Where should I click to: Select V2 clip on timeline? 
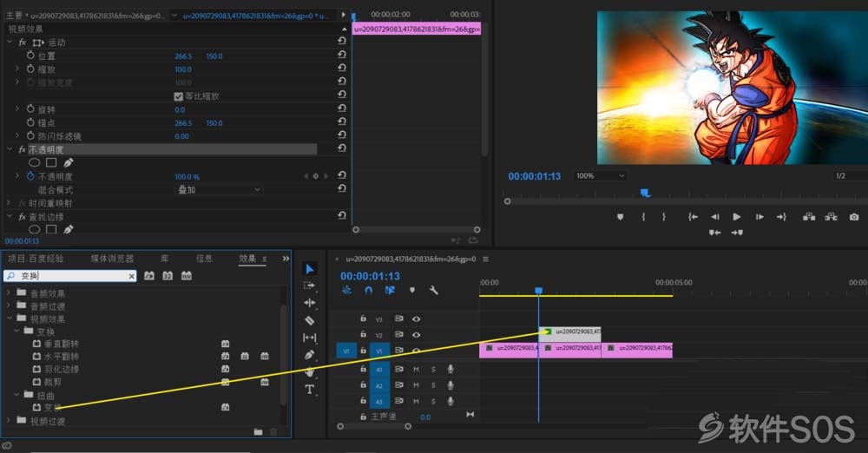(x=569, y=332)
